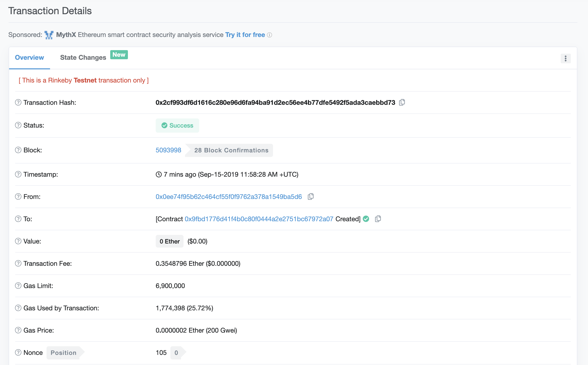Click the Success status badge
This screenshot has height=365, width=588.
pos(177,126)
